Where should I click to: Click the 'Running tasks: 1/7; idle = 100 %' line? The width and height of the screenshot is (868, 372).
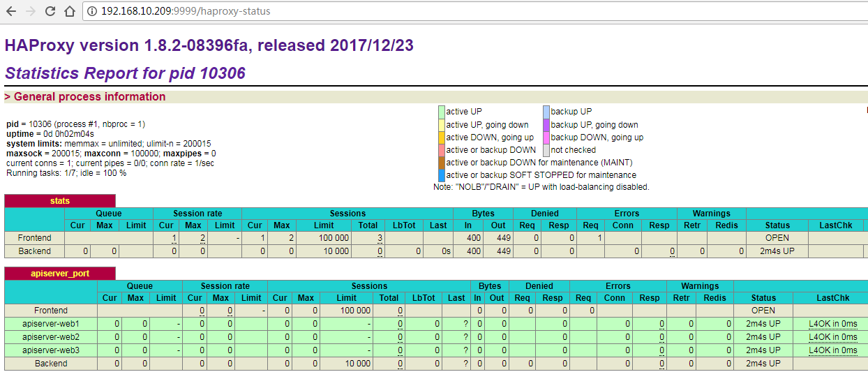[66, 172]
